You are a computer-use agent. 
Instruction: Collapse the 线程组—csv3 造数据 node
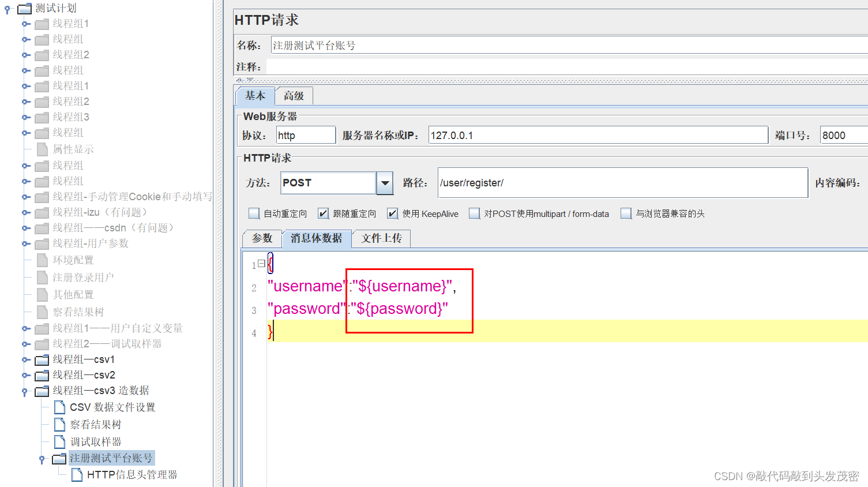point(24,392)
